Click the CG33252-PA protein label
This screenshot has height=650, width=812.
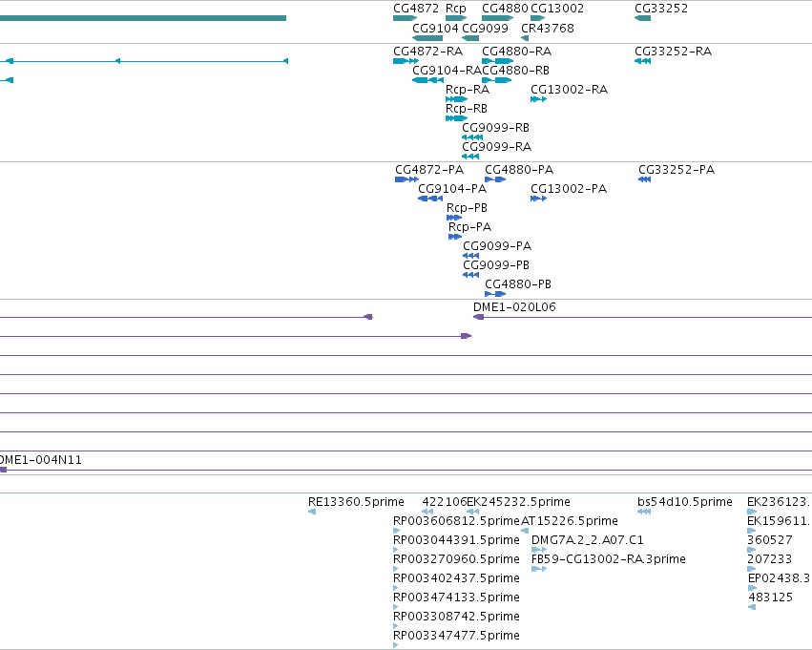[677, 170]
